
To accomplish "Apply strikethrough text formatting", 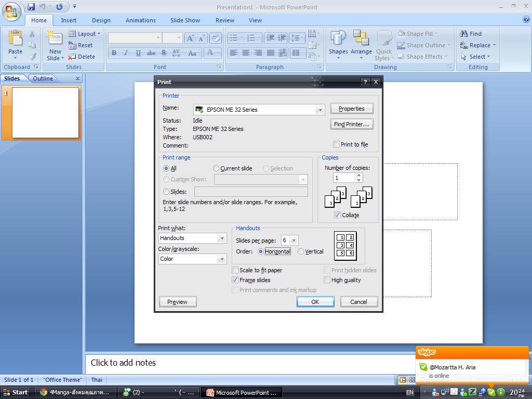I will click(x=151, y=53).
